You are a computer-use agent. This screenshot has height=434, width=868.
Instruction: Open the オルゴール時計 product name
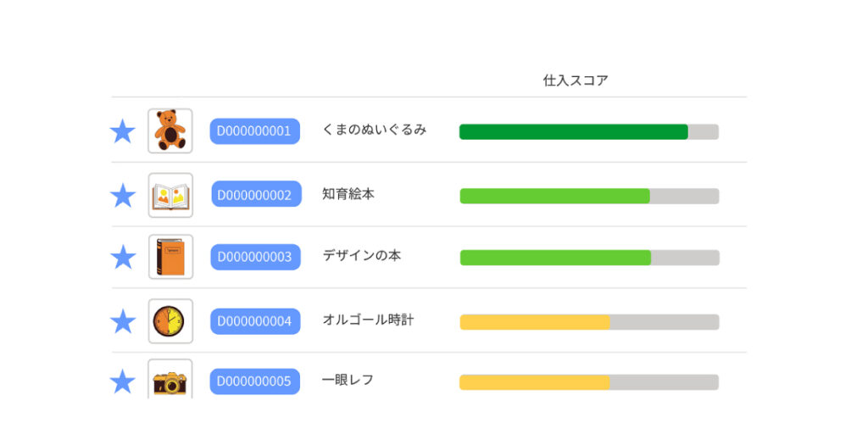click(x=368, y=320)
